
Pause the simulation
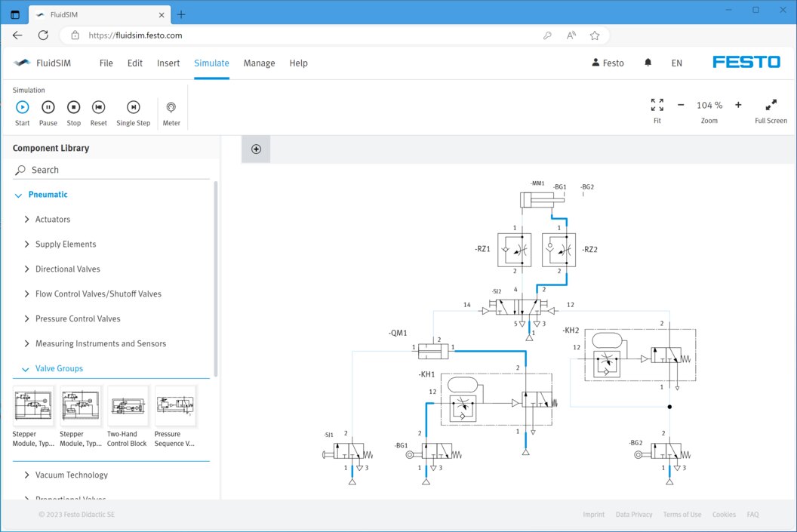point(48,112)
